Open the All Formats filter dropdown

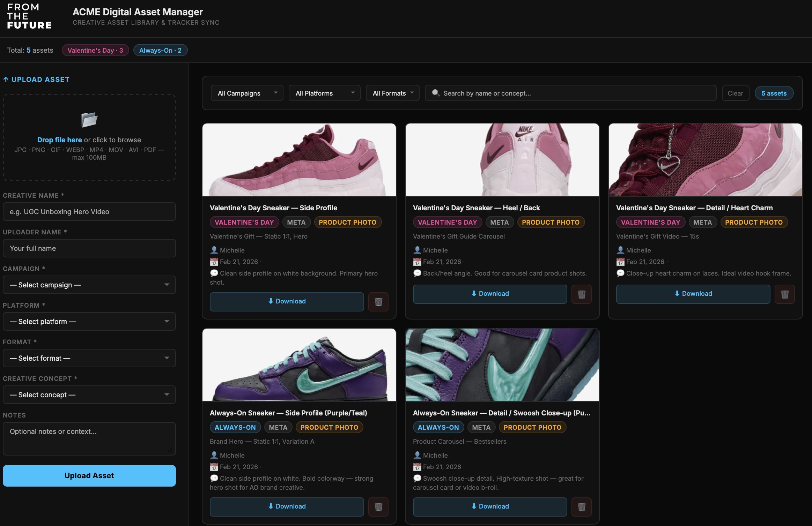(x=392, y=93)
